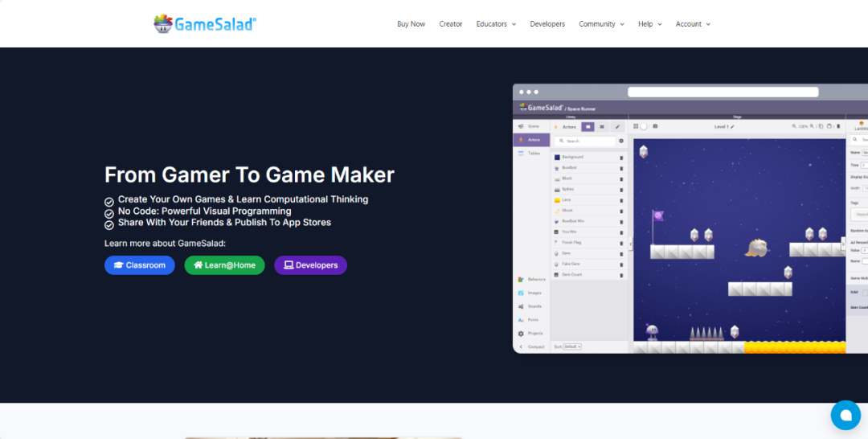Click the pencil edit button in Actors header
868x439 pixels.
point(618,127)
